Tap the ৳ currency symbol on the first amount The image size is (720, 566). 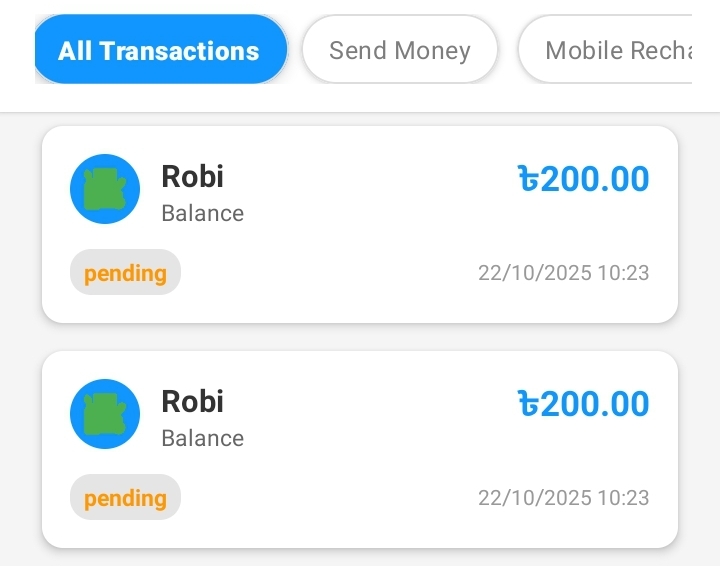[x=528, y=180]
